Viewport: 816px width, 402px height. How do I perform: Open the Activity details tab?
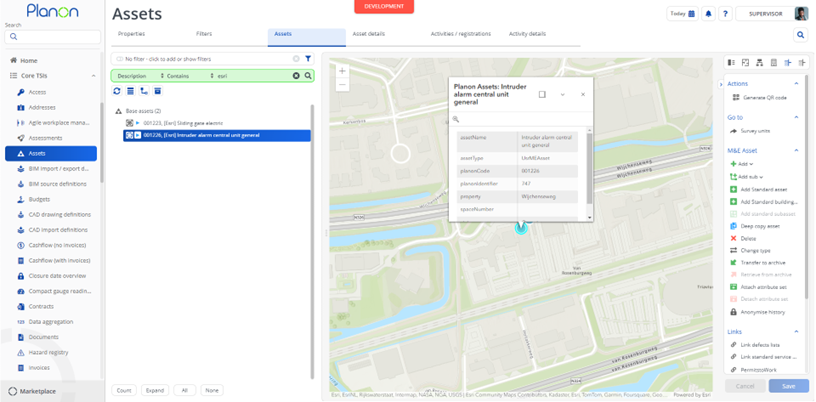527,34
